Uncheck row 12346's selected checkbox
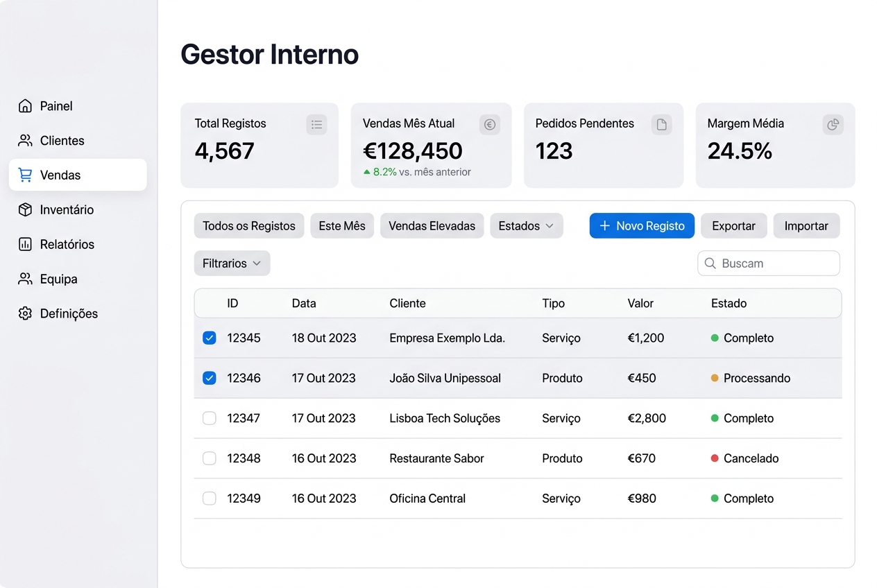The image size is (877, 588). coord(210,378)
